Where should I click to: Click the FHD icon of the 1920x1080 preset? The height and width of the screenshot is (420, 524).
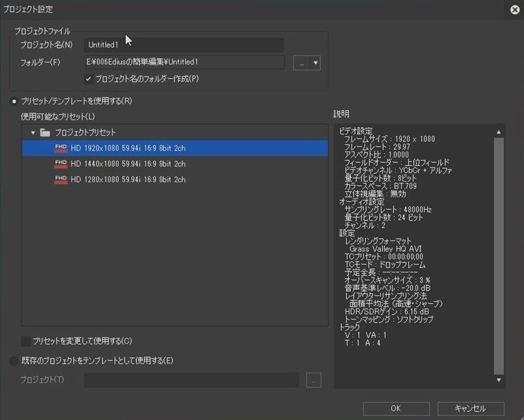(x=61, y=148)
